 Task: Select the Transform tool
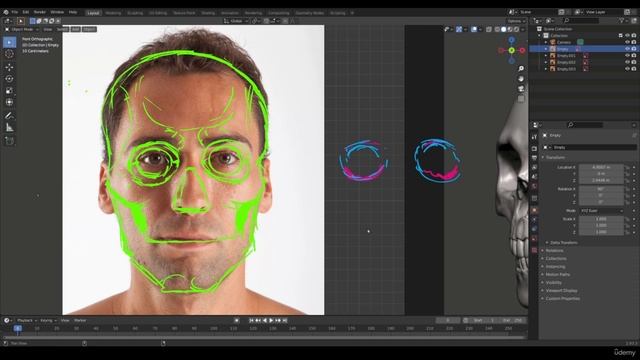pos(9,102)
